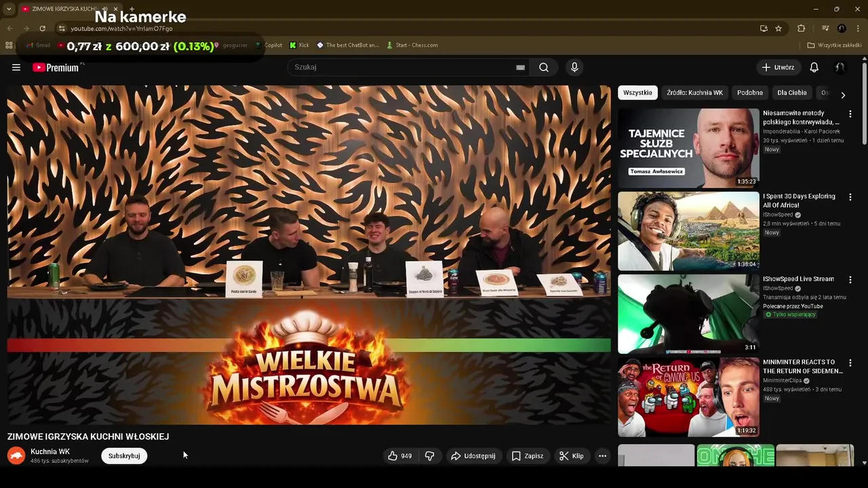Screen dimensions: 868x488
Task: Save the video with Zapisz
Action: (x=528, y=456)
